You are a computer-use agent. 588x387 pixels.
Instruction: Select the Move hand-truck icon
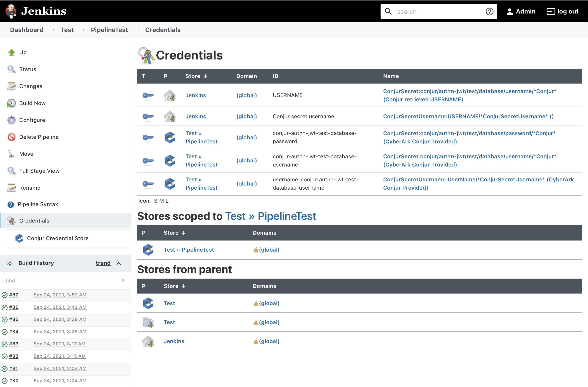(x=11, y=154)
